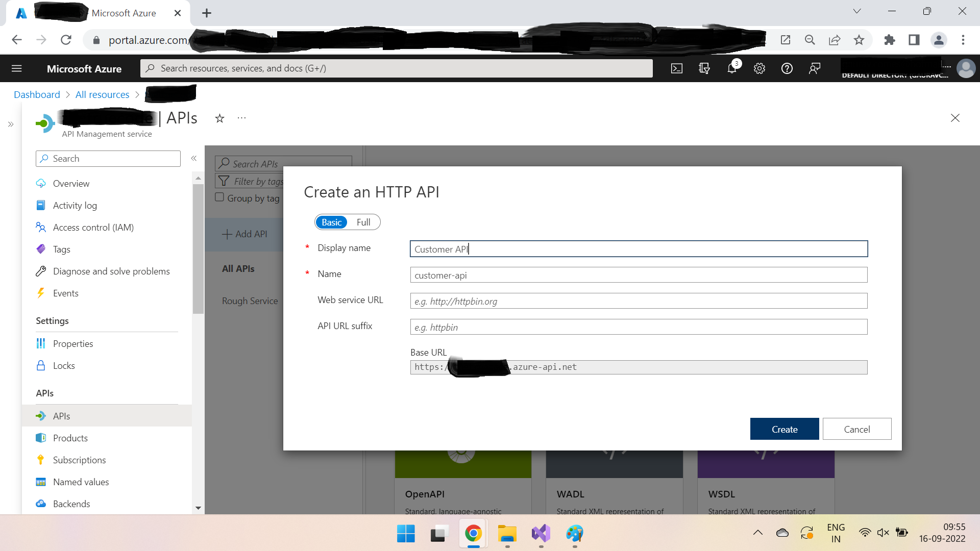This screenshot has width=980, height=551.
Task: Toggle to Full view in Create HTTP API
Action: point(363,222)
